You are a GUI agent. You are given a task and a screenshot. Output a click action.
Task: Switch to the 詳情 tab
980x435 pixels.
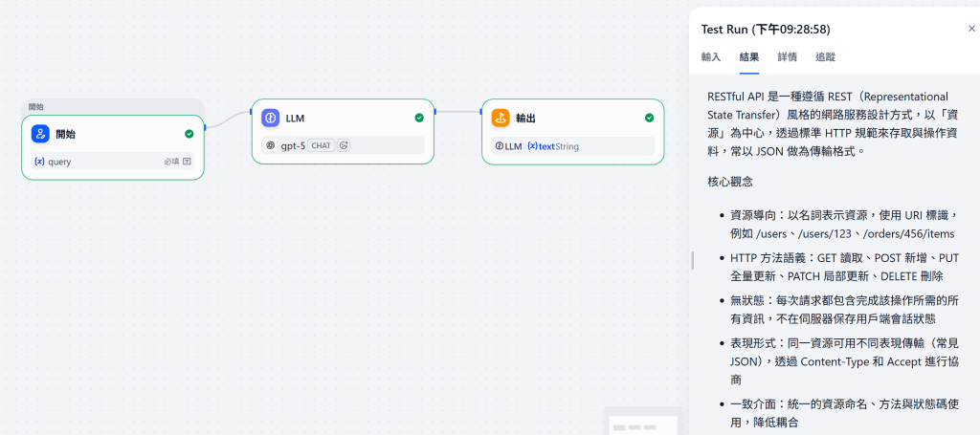click(788, 56)
